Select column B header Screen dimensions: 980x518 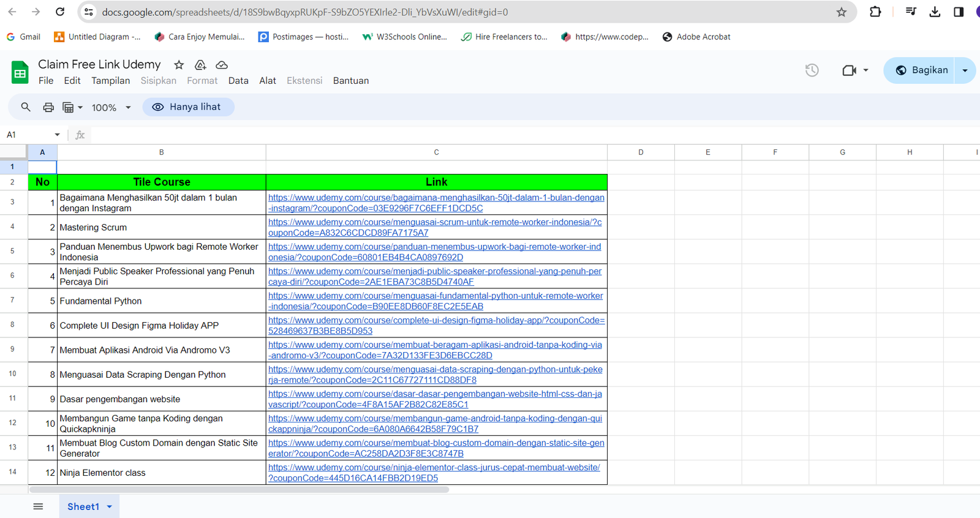(x=162, y=152)
